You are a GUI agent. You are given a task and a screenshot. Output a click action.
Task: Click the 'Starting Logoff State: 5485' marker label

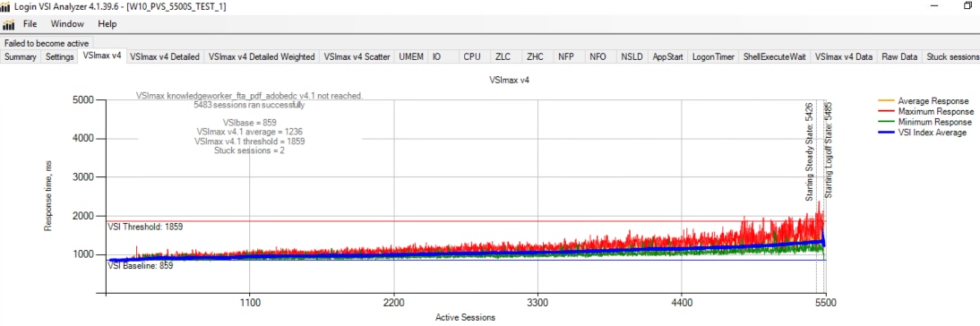[x=829, y=150]
